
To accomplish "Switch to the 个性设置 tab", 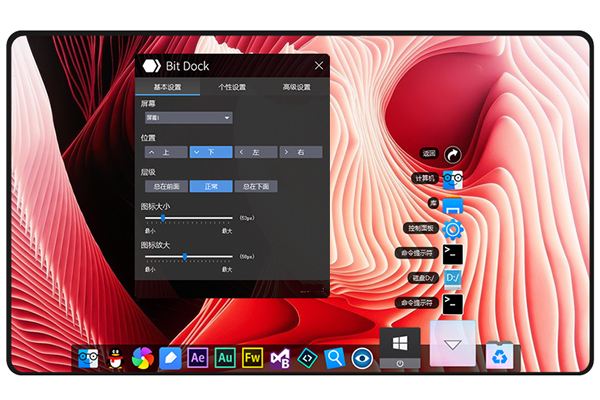I will (x=232, y=87).
